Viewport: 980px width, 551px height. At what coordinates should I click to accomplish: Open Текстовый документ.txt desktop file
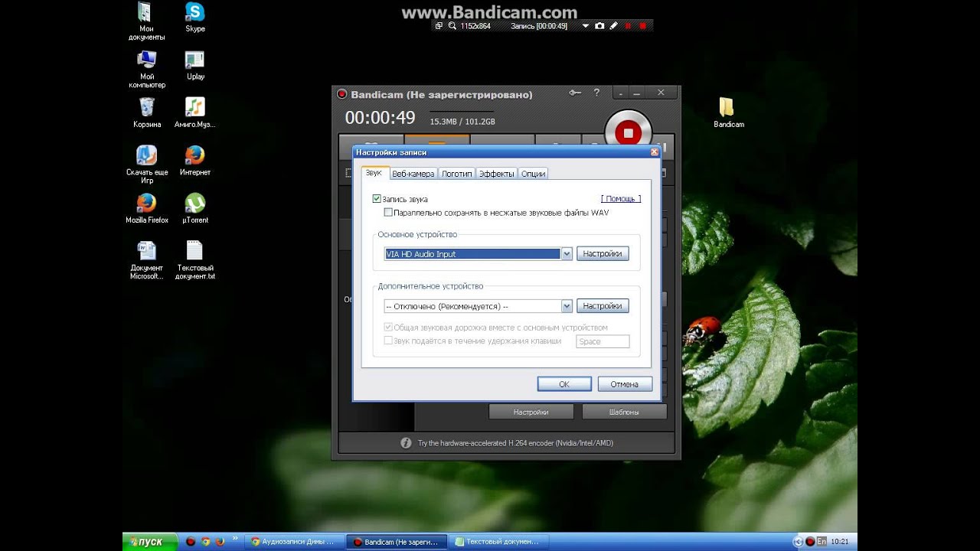[195, 260]
